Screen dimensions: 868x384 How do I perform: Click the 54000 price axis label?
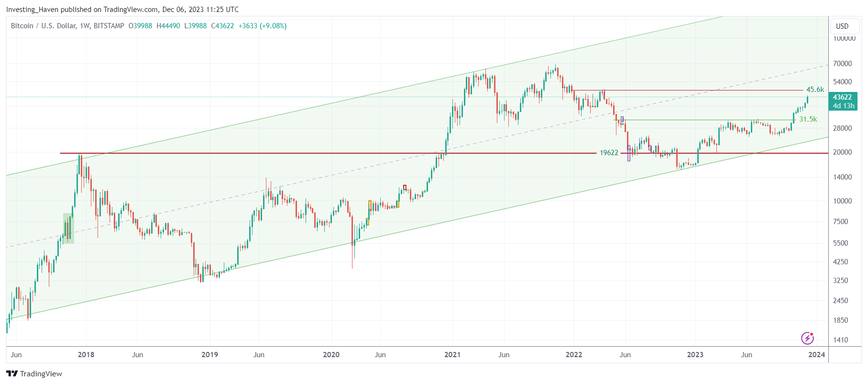(843, 82)
